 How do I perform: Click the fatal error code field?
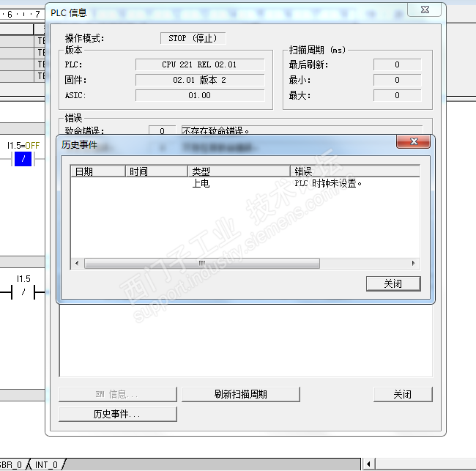pos(162,130)
